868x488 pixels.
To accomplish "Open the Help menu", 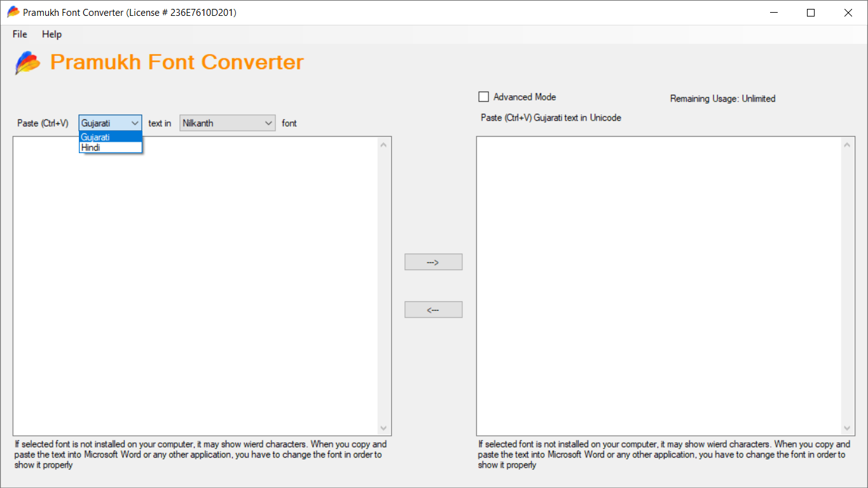I will pos(52,34).
